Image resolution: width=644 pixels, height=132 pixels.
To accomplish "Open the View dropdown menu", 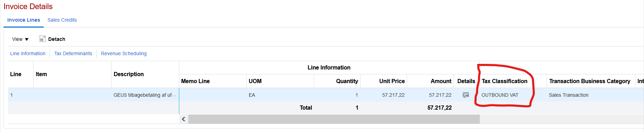I will (x=20, y=39).
